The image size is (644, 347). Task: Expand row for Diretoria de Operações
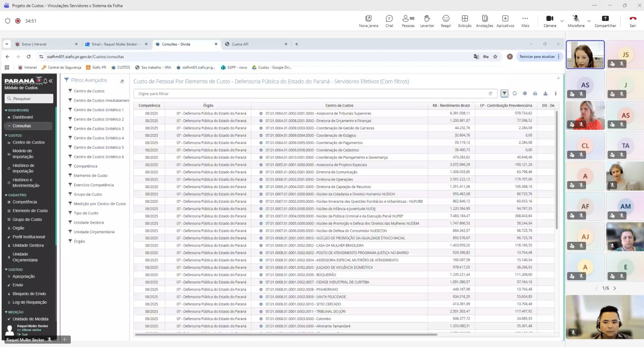coord(261,179)
